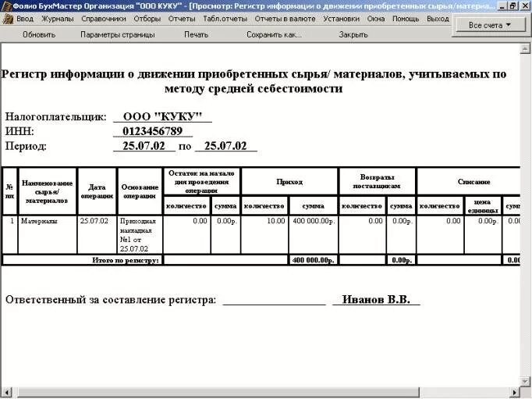Open the Отчеты в валюте menu

[x=285, y=19]
